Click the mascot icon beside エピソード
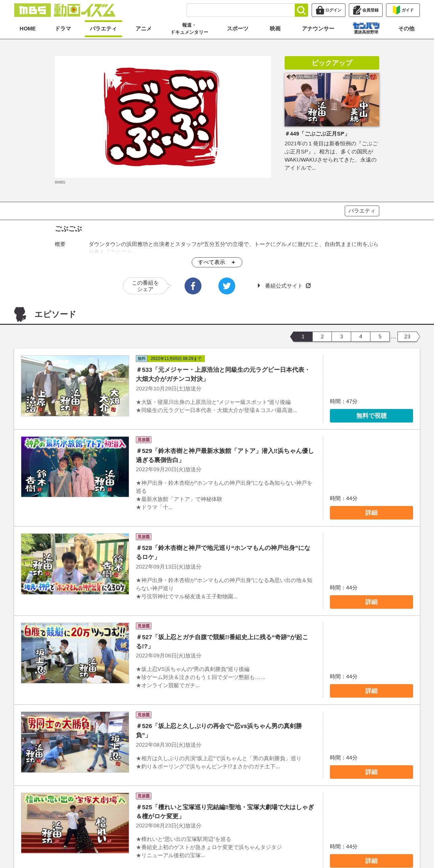The width and height of the screenshot is (434, 868). tap(20, 314)
